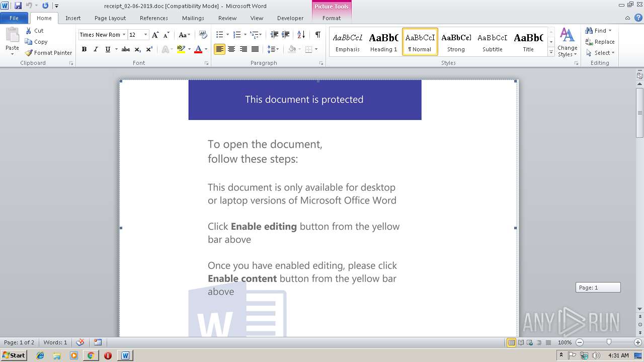Open the File tab
Screen dimensions: 644x362
[14, 18]
